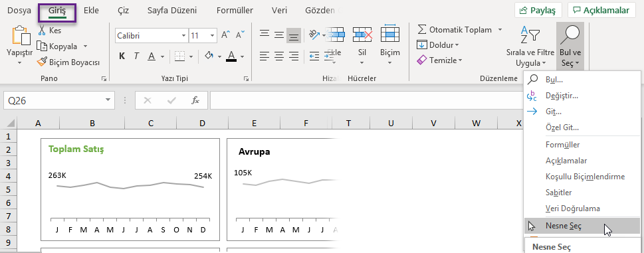Screen dimensions: 644x253
Task: Open the font size 11 dropdown
Action: pos(212,36)
